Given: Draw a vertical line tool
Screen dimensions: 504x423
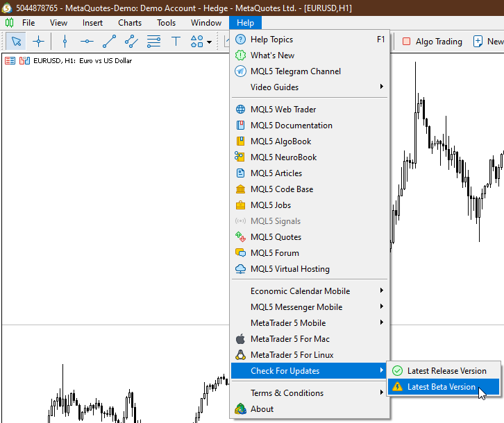Looking at the screenshot, I should (x=65, y=42).
